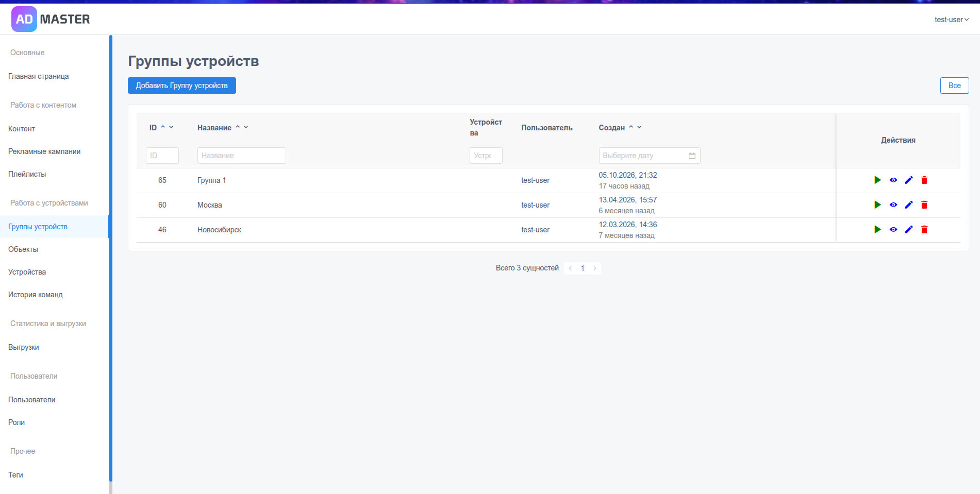Go to Рекламные кампании

click(x=44, y=151)
